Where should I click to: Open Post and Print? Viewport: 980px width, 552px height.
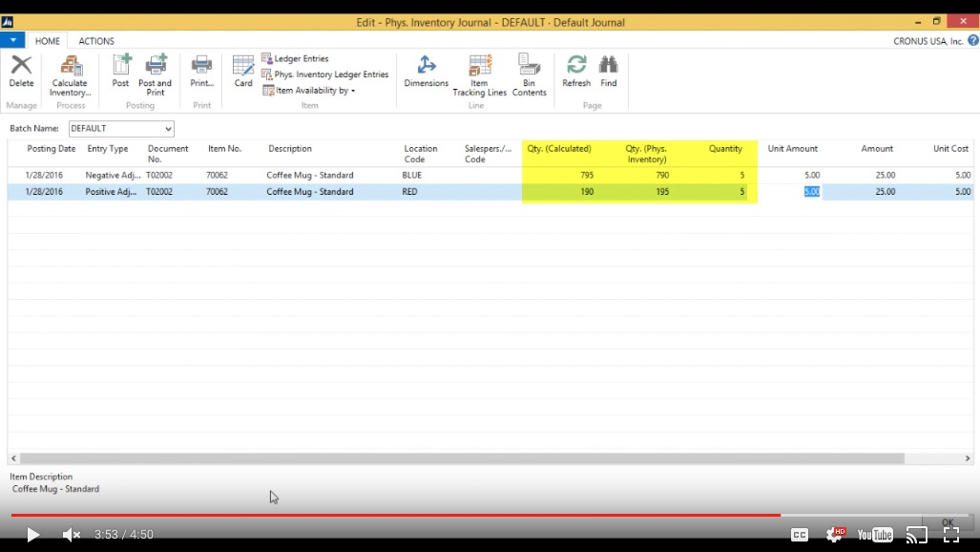coord(155,76)
